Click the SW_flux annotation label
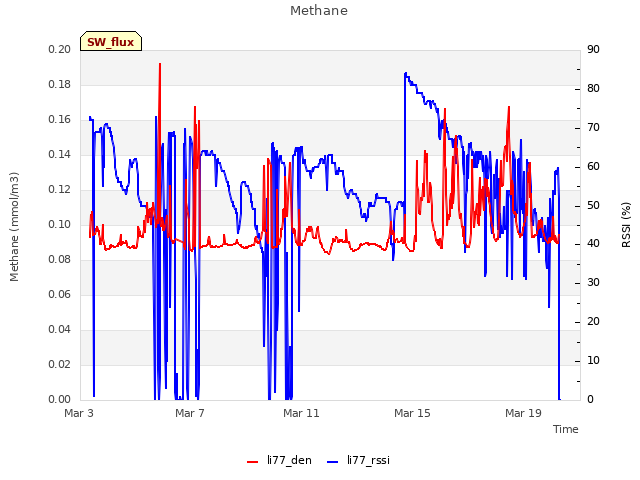The height and width of the screenshot is (480, 640). [111, 41]
